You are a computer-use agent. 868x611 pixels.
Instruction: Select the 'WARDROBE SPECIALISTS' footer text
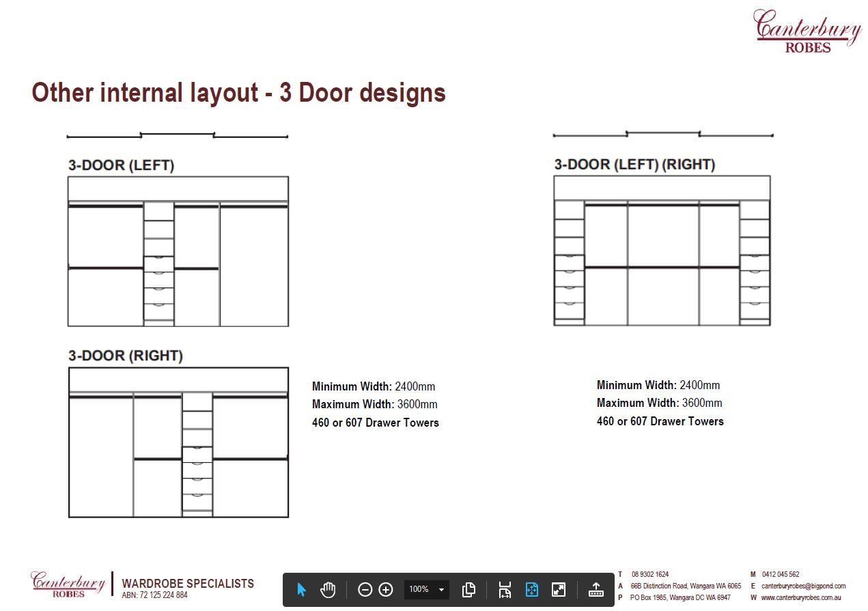click(188, 584)
